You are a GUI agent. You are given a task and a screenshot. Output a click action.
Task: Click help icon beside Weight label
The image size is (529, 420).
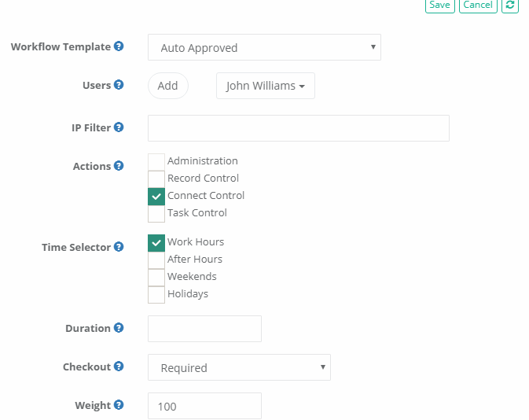[x=119, y=405]
